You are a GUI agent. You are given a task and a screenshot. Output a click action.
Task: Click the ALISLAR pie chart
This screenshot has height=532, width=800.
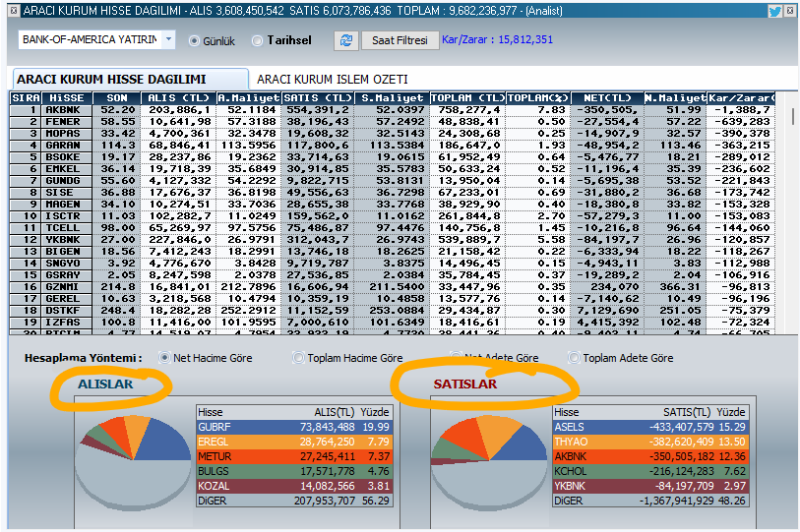pyautogui.click(x=133, y=463)
